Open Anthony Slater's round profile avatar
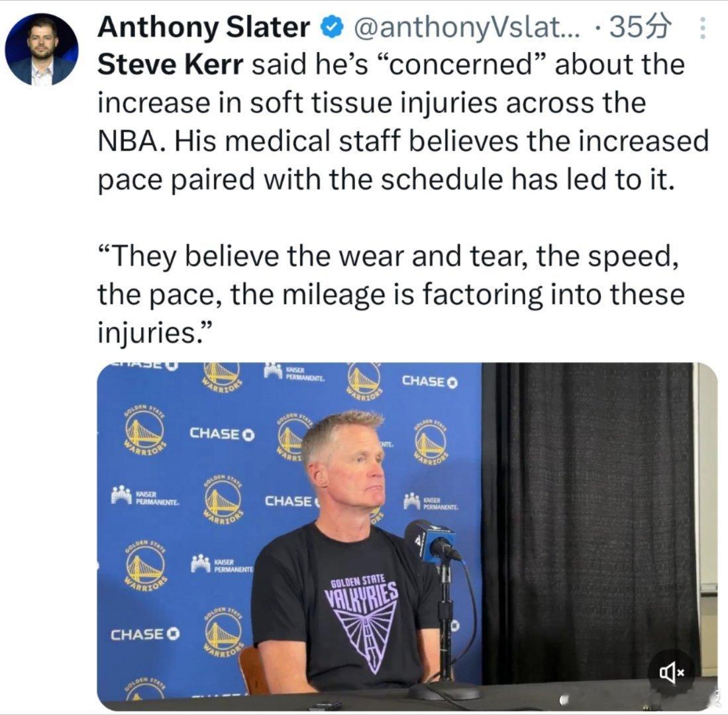 coord(42,50)
